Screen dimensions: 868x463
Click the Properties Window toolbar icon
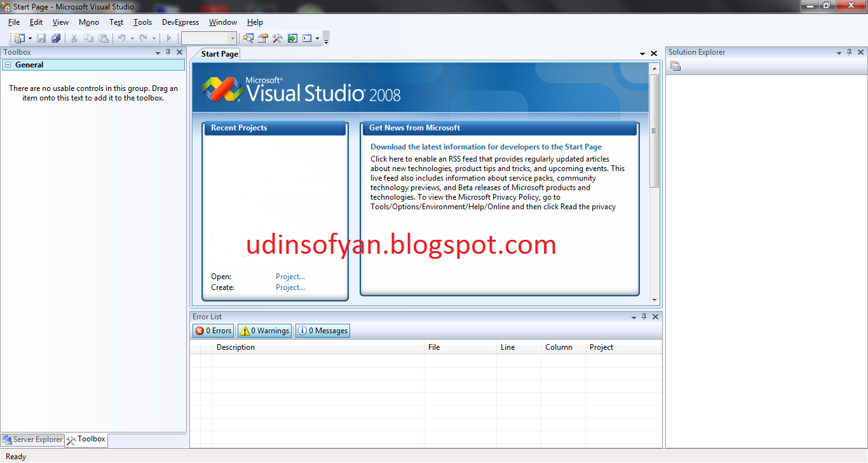click(263, 38)
